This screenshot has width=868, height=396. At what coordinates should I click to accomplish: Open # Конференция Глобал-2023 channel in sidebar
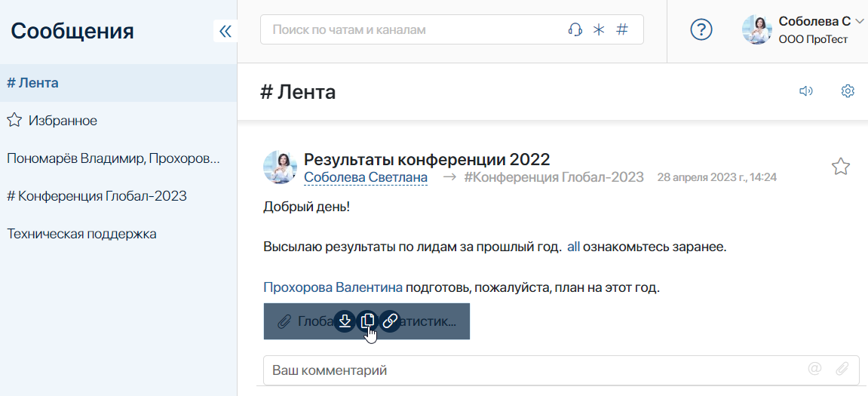click(118, 197)
